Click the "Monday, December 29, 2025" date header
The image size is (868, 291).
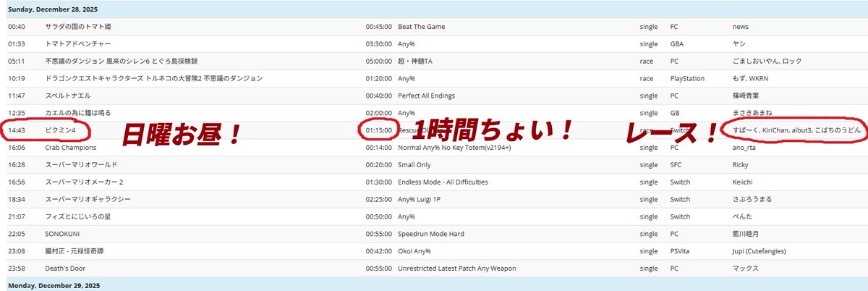point(54,285)
